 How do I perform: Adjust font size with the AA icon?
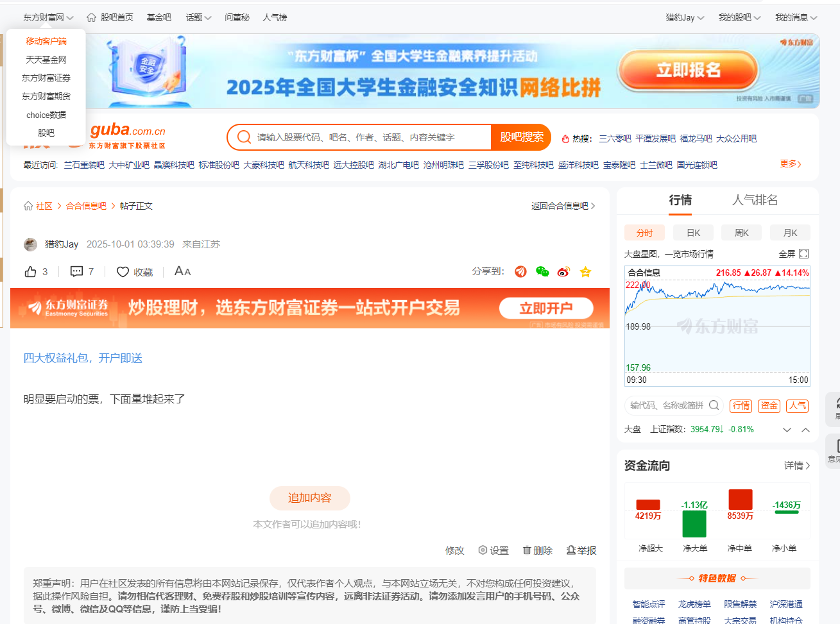click(x=182, y=271)
